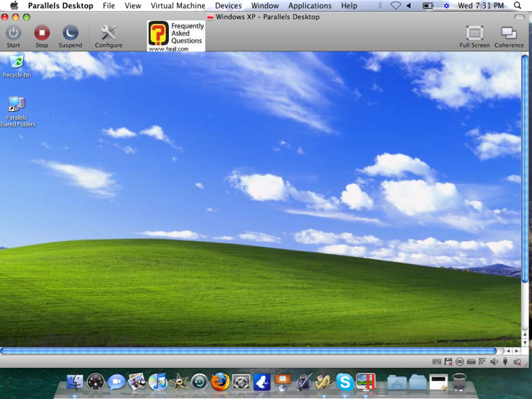This screenshot has height=399, width=532.
Task: Open the Configure settings tool
Action: (108, 36)
